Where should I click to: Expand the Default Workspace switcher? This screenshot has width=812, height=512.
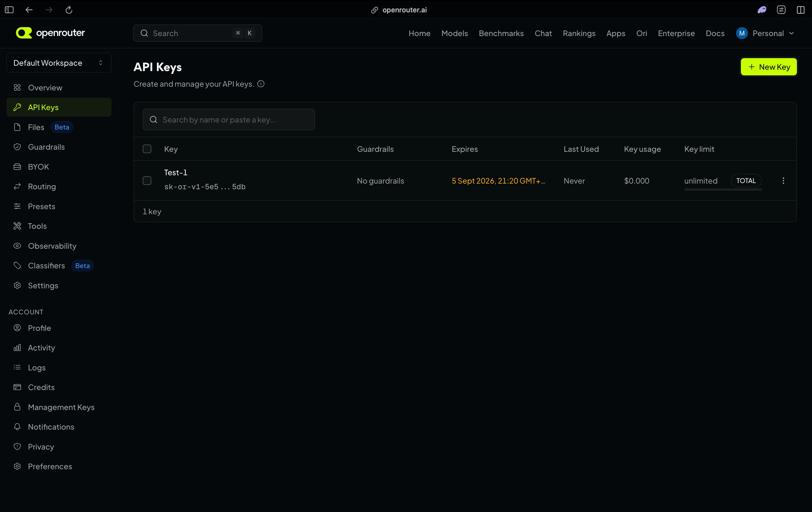59,63
